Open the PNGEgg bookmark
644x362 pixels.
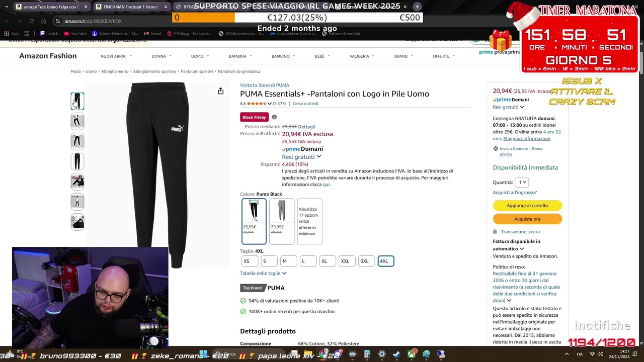coord(188,34)
